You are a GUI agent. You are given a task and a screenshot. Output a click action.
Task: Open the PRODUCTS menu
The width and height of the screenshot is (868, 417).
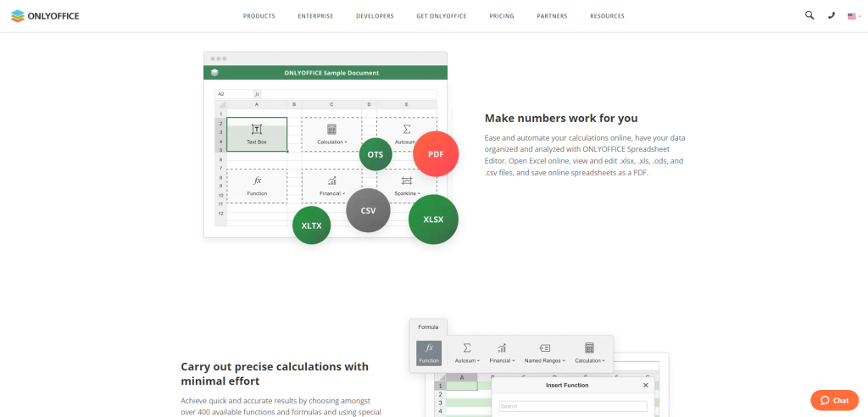click(259, 16)
